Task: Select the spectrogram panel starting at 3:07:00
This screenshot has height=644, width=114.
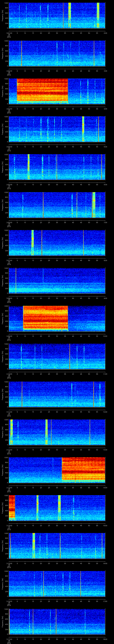Action: [x=57, y=243]
